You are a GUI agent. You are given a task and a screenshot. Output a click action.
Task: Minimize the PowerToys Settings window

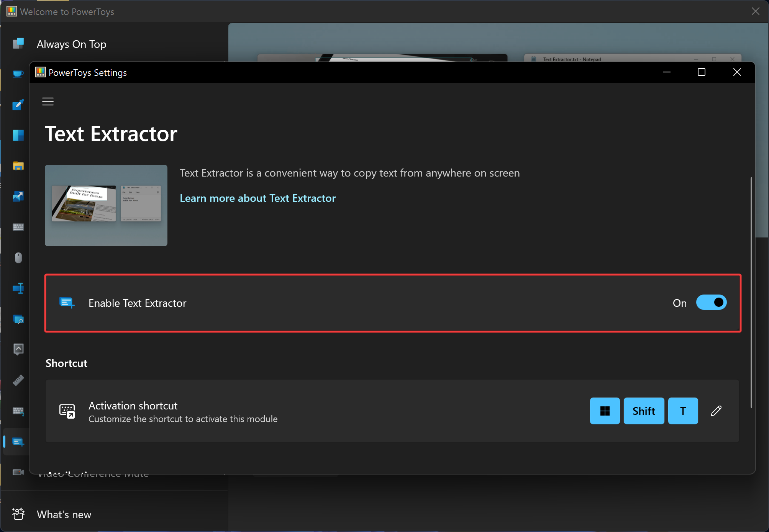(666, 72)
